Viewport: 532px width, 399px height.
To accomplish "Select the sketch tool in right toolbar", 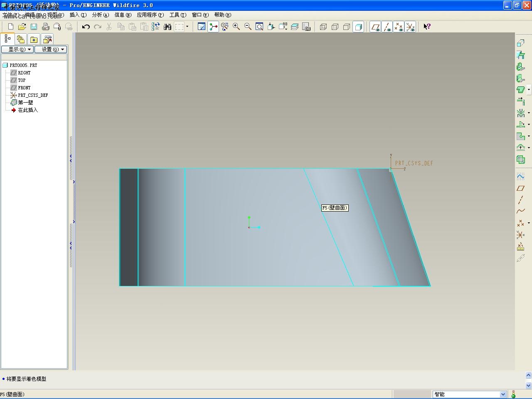I will (520, 177).
